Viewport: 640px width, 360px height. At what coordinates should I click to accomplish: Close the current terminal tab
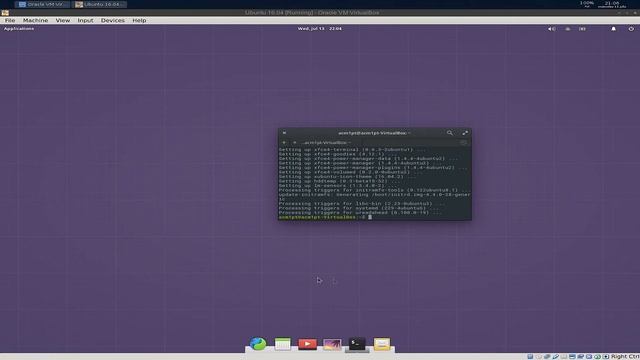(295, 142)
